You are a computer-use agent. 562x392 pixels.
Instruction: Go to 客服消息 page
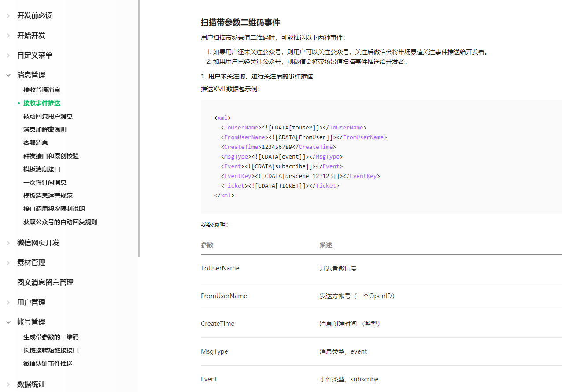click(36, 143)
